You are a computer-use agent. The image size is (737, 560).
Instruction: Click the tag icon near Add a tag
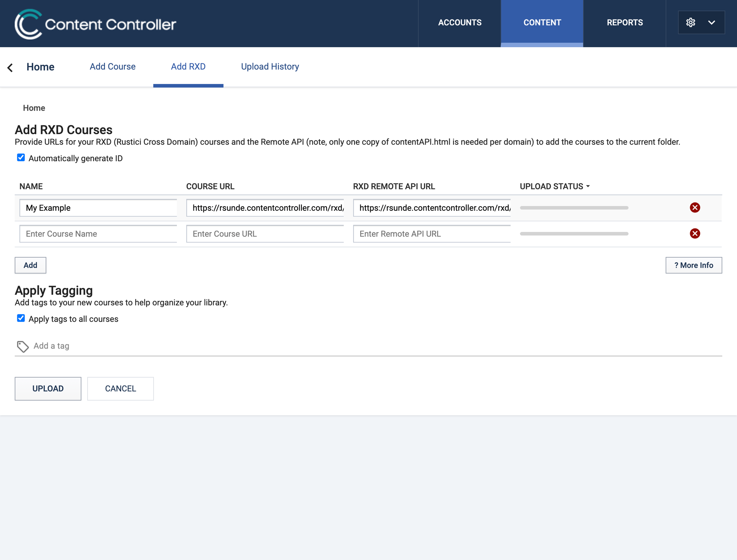click(x=23, y=346)
